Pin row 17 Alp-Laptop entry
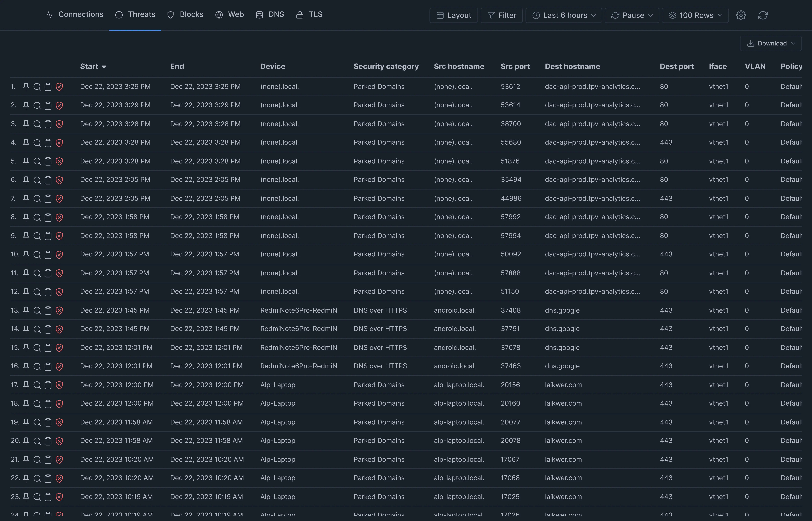This screenshot has height=521, width=812. [26, 385]
